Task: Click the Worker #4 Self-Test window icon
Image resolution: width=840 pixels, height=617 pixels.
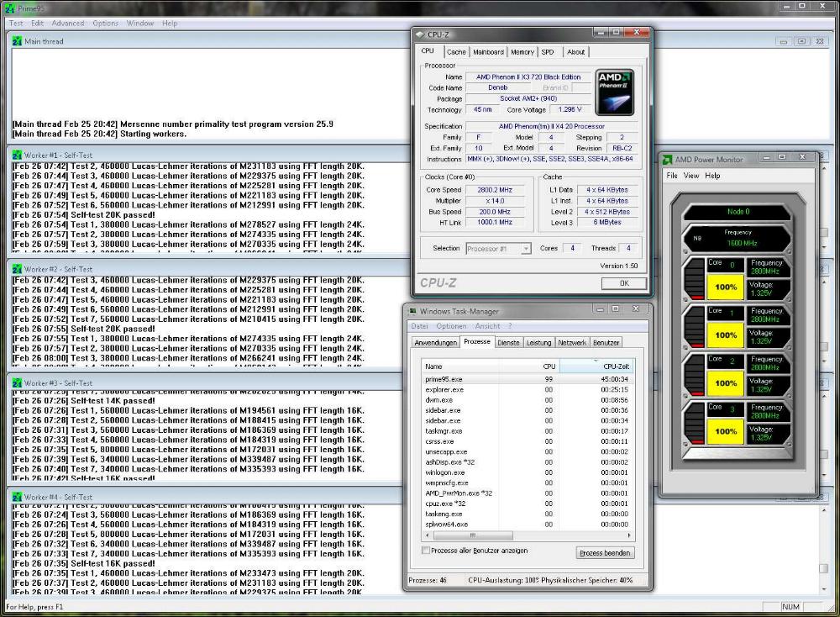Action: (17, 497)
